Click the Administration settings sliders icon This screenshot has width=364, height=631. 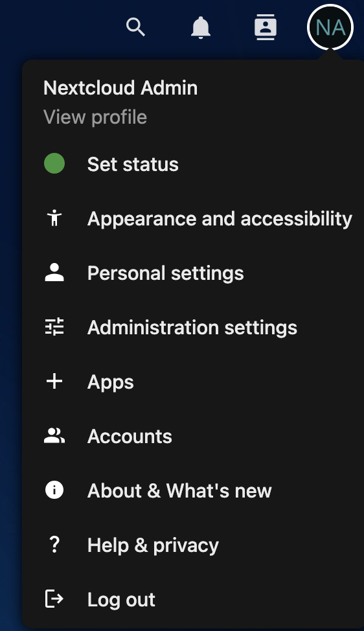pos(54,327)
